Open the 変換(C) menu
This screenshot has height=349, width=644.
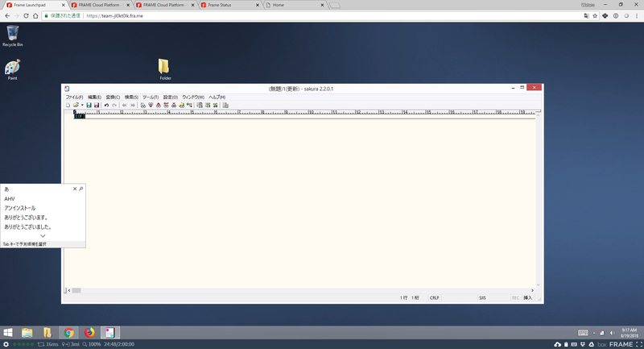pyautogui.click(x=113, y=98)
